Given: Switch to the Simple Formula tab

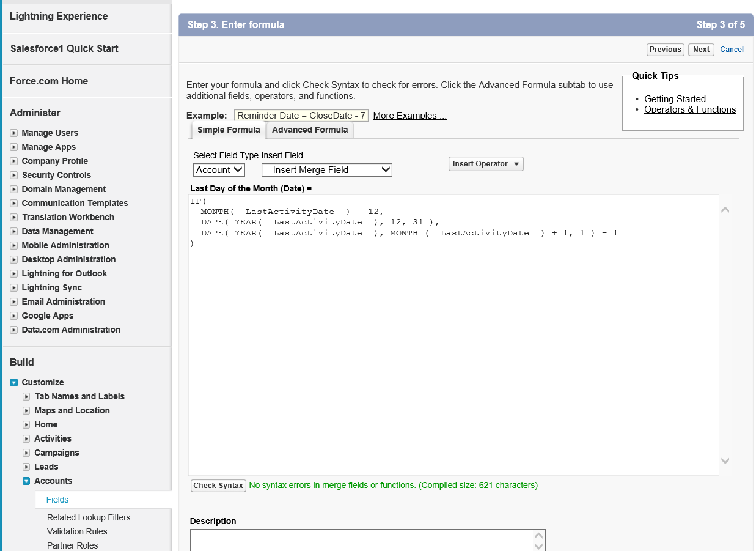Looking at the screenshot, I should click(229, 130).
